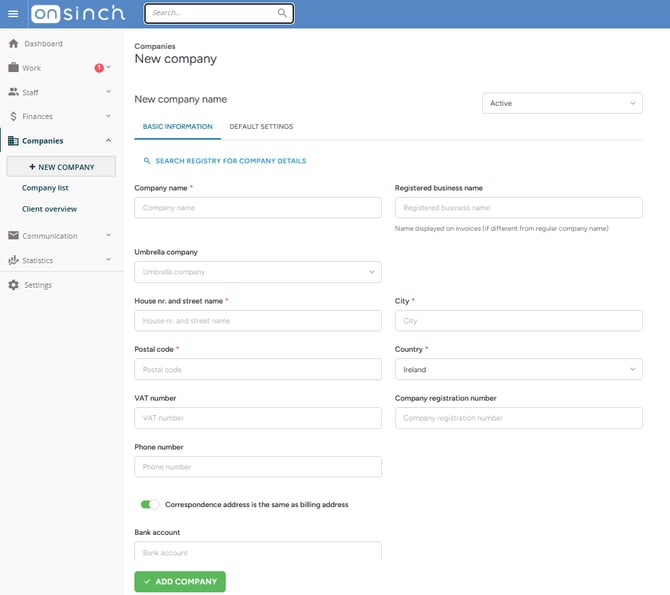Click the Statistics chart icon

(13, 260)
